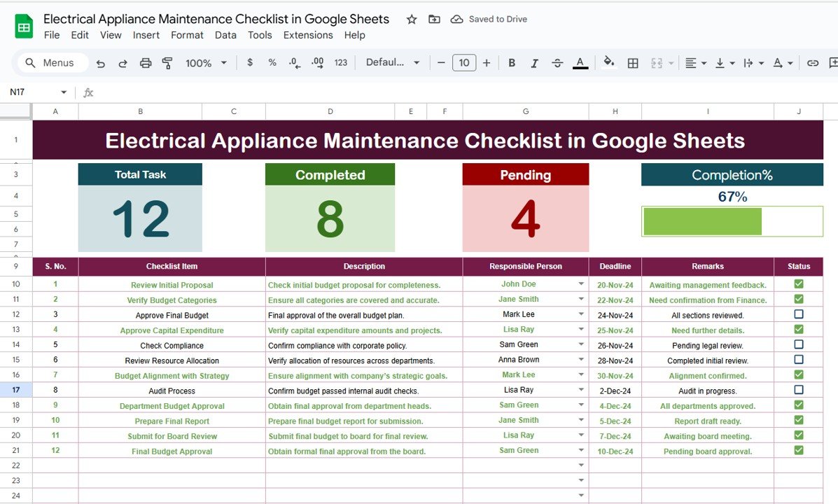The height and width of the screenshot is (504, 838).
Task: Open vertical align options
Action: pos(725,63)
